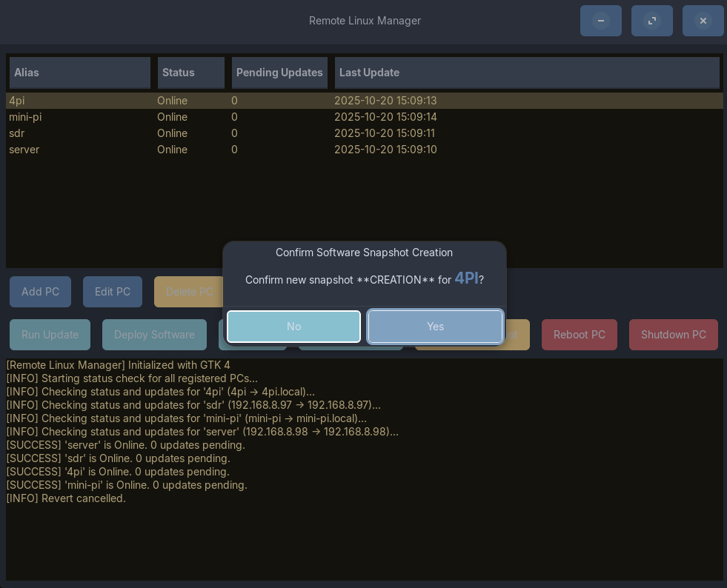Sort the list by the Alias column header
The height and width of the screenshot is (588, 727).
click(x=79, y=73)
